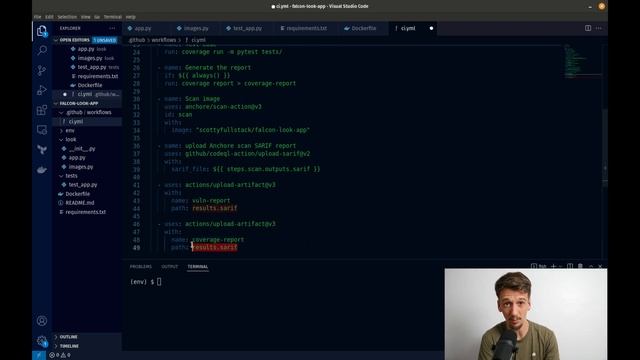The width and height of the screenshot is (640, 360).
Task: Click line number 41 in the gutter
Action: pyautogui.click(x=136, y=185)
